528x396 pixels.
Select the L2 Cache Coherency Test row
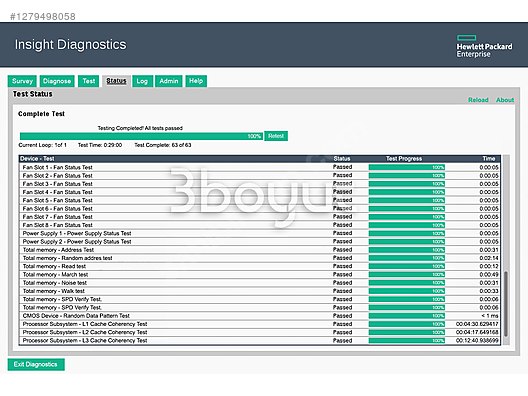(x=259, y=332)
